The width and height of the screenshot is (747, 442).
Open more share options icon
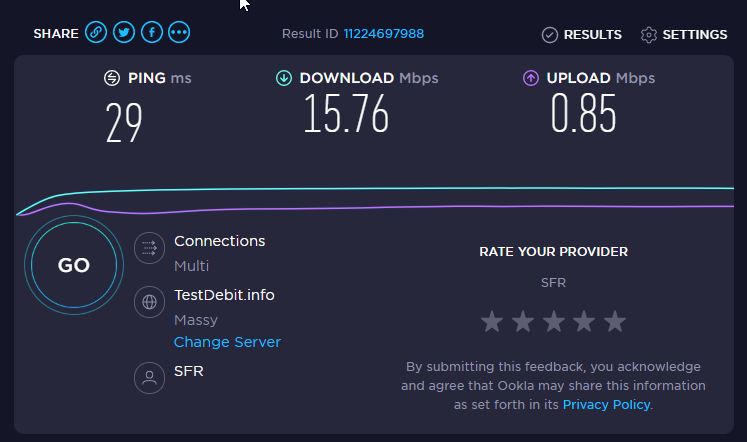179,33
